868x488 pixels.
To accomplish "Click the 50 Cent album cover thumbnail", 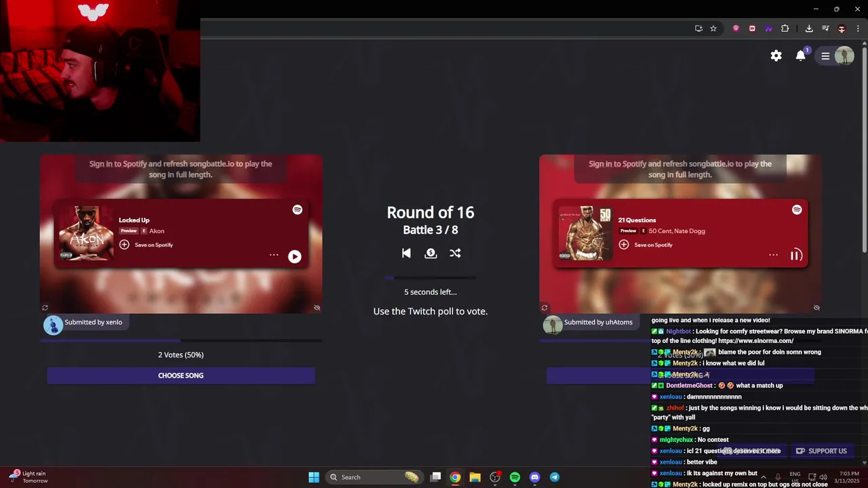I will pos(586,233).
